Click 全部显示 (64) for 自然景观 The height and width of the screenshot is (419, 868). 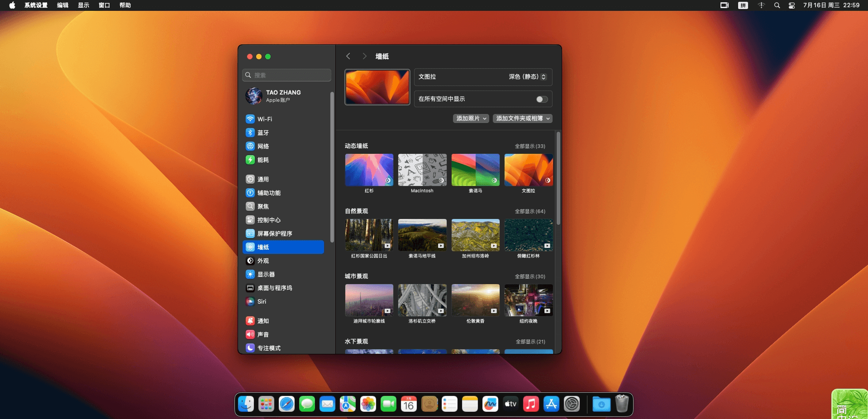click(529, 211)
